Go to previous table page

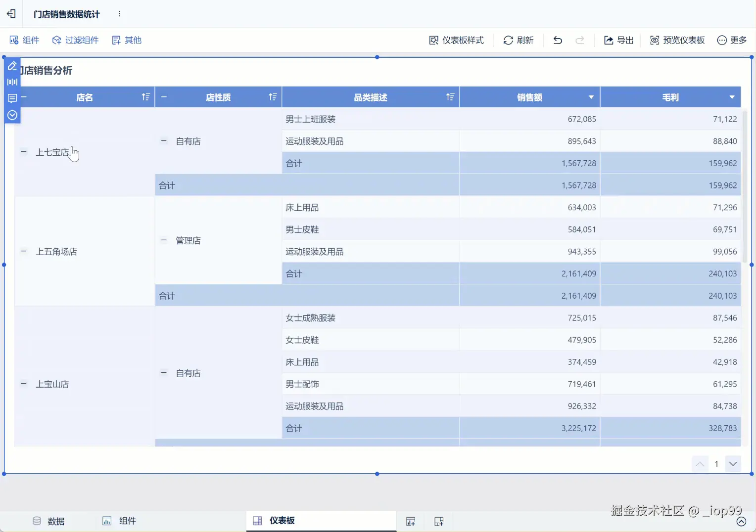[x=700, y=464]
